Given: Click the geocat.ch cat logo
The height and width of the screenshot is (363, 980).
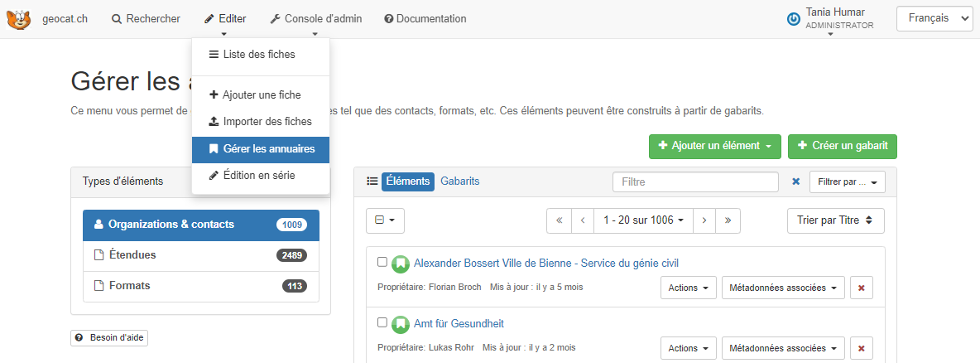Looking at the screenshot, I should pyautogui.click(x=18, y=19).
